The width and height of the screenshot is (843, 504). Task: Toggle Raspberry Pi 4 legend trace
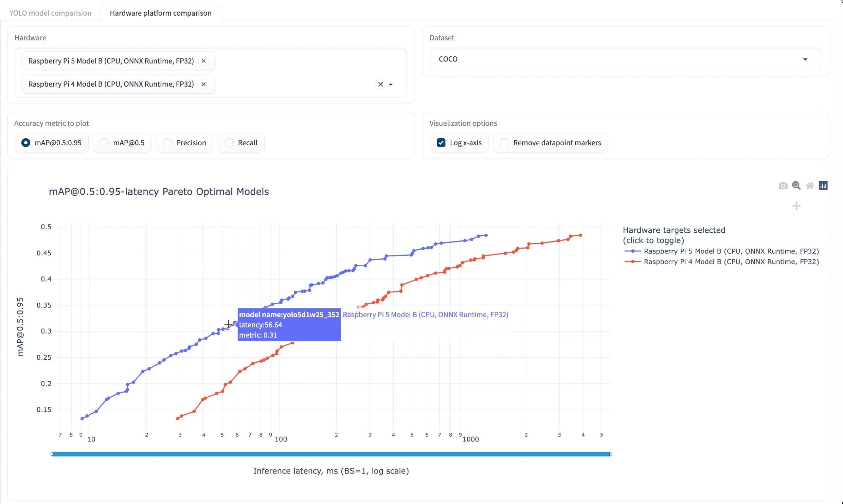point(722,262)
